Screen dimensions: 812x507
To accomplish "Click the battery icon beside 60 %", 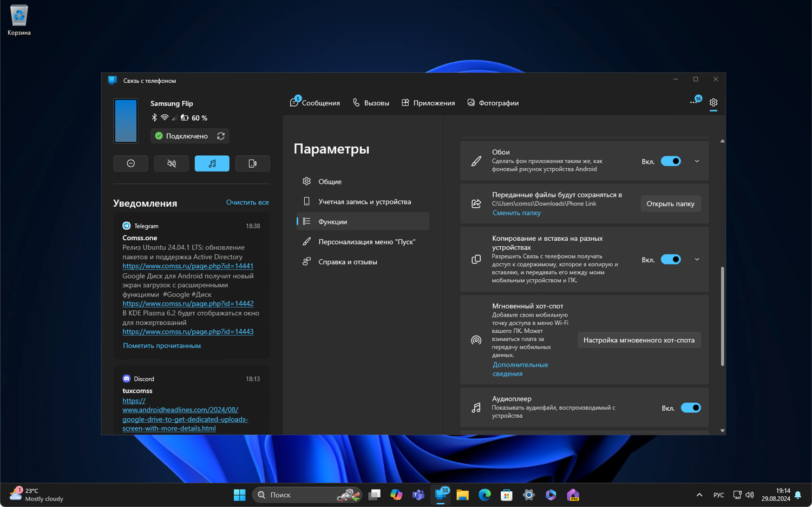I will click(x=185, y=117).
